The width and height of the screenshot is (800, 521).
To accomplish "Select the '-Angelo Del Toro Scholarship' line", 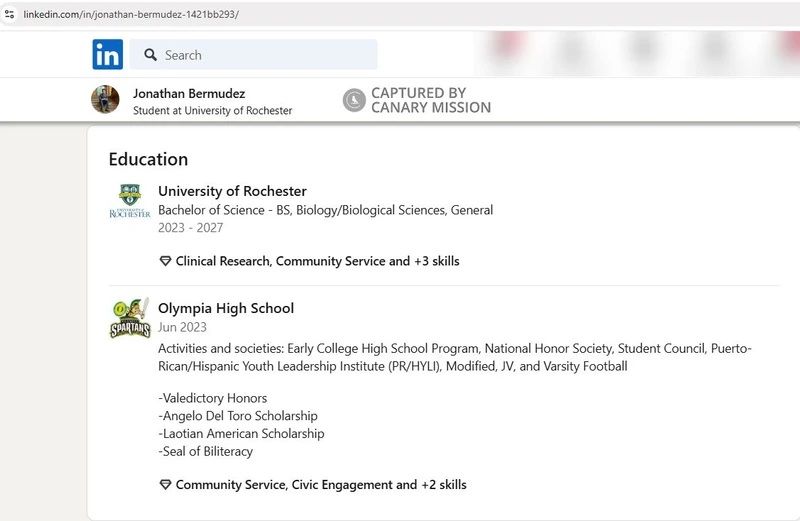I will tap(238, 416).
